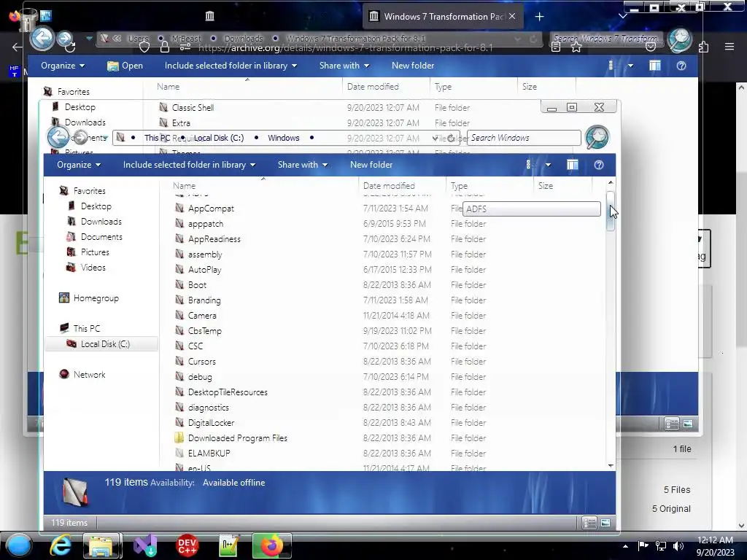Open new tab in Firefox
This screenshot has height=560, width=747.
pos(539,17)
